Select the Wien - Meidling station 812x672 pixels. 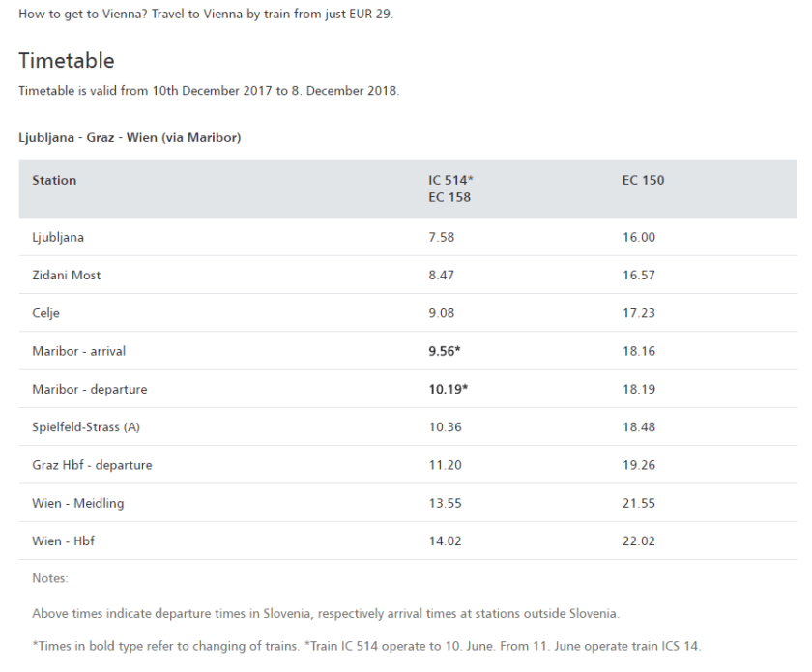[x=77, y=503]
